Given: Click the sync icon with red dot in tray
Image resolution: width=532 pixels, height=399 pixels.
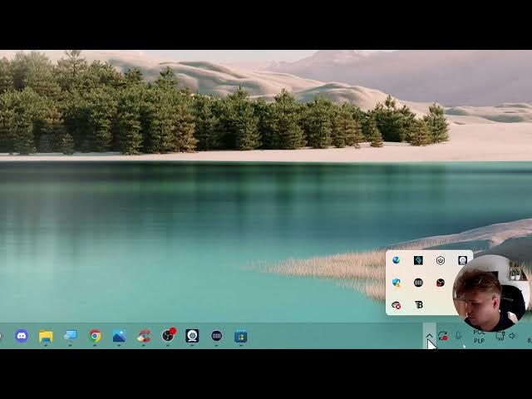Looking at the screenshot, I should (443, 336).
